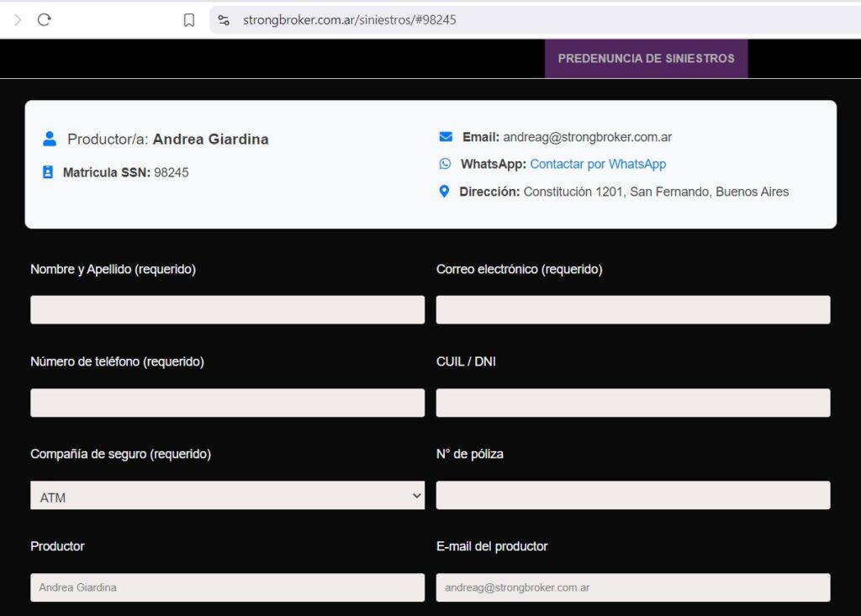Open the Contactar por WhatsApp link

point(598,164)
